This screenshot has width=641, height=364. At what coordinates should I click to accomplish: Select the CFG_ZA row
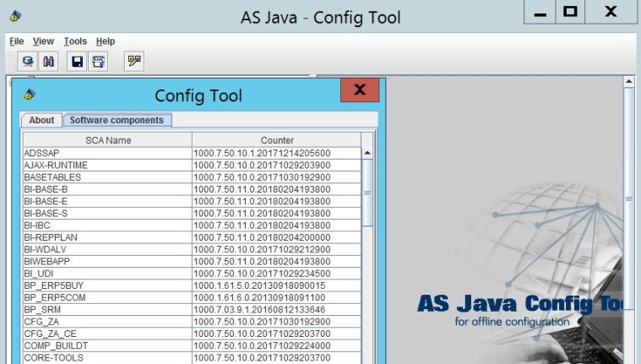pos(192,322)
